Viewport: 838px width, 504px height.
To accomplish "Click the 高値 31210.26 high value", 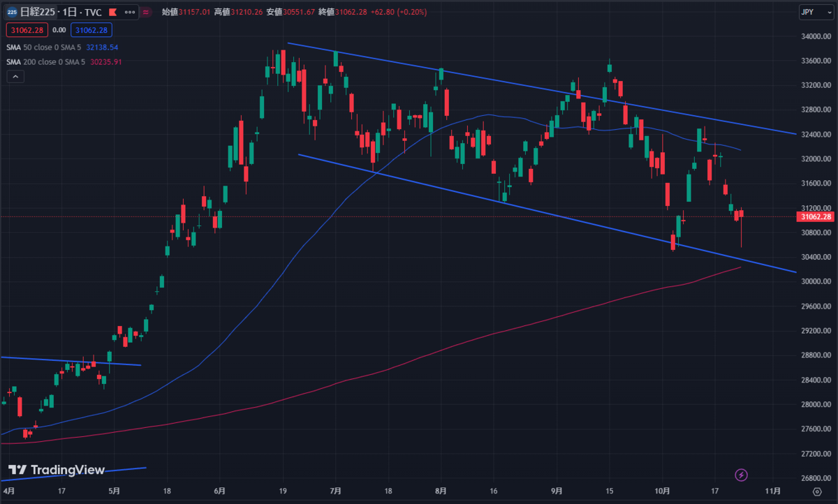I will click(x=239, y=12).
